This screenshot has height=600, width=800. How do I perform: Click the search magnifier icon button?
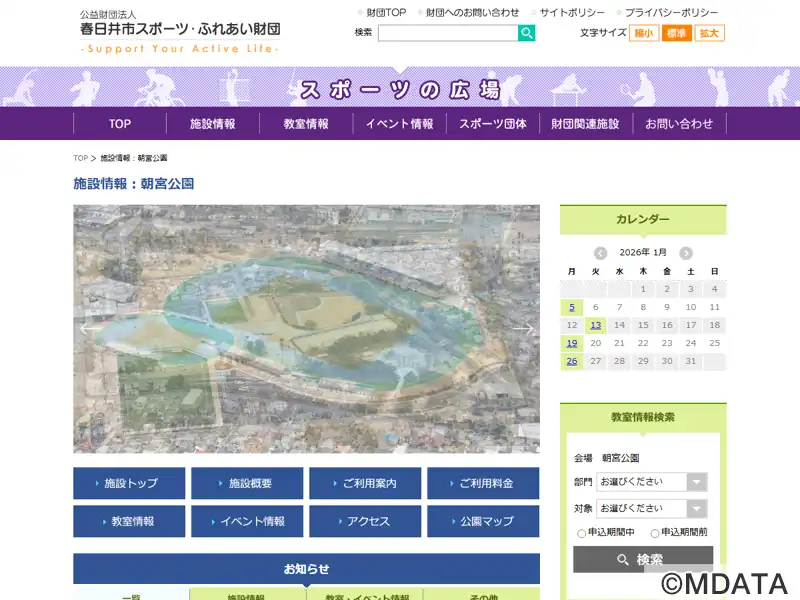(x=526, y=33)
